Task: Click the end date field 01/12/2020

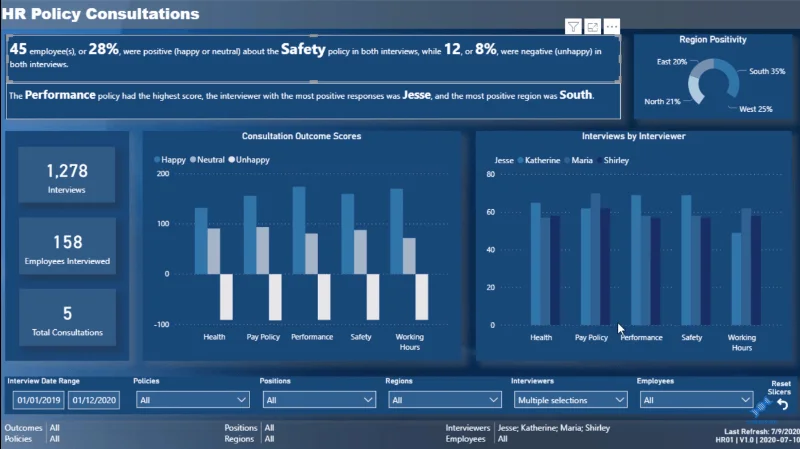Action: [94, 400]
